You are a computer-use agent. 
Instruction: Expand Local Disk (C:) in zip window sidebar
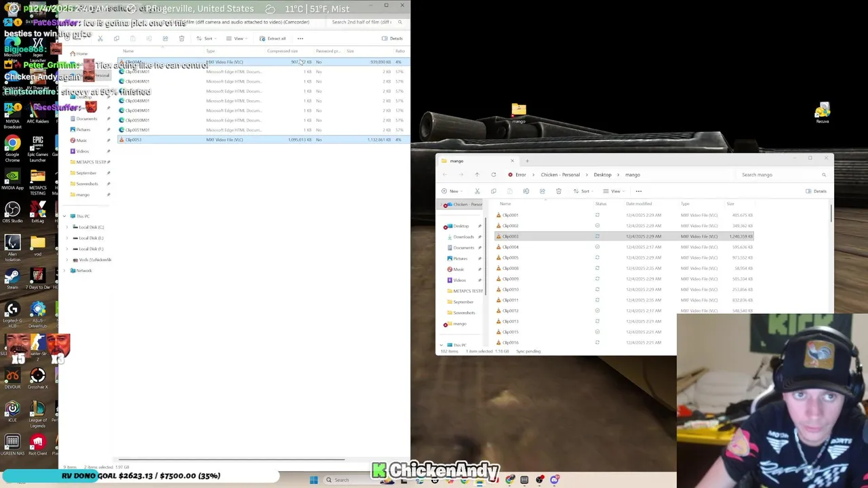point(68,227)
